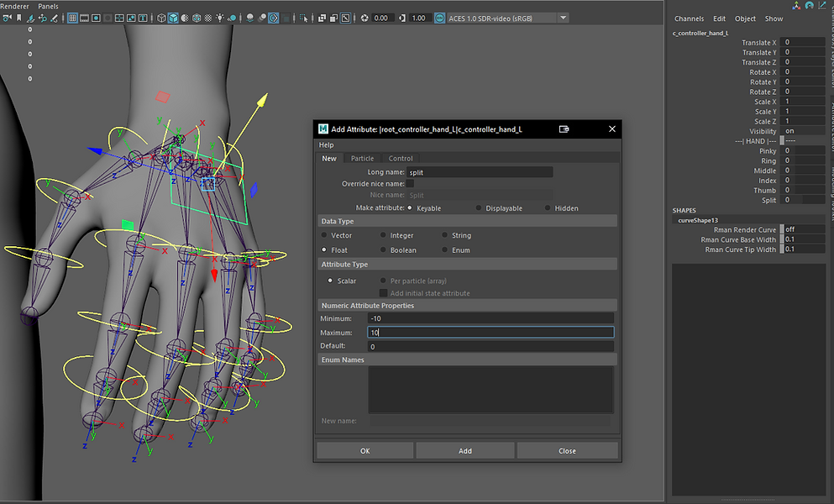The width and height of the screenshot is (834, 504).
Task: Click inside the Maximum value field
Action: point(490,333)
